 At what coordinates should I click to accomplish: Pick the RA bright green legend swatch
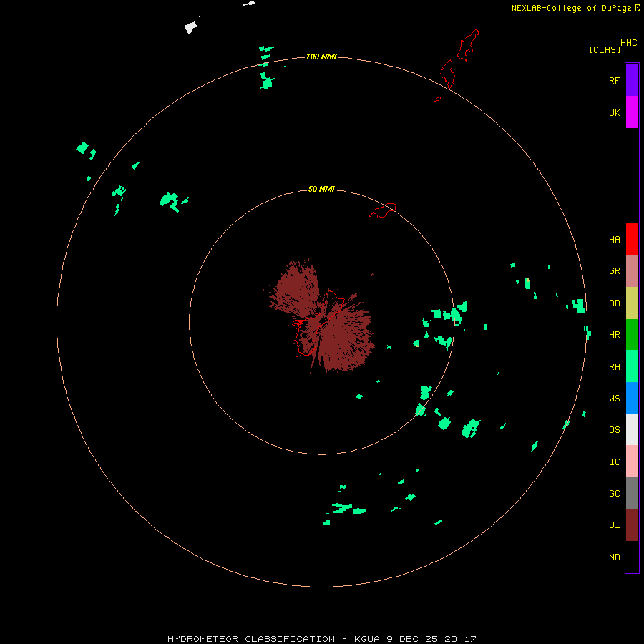632,366
